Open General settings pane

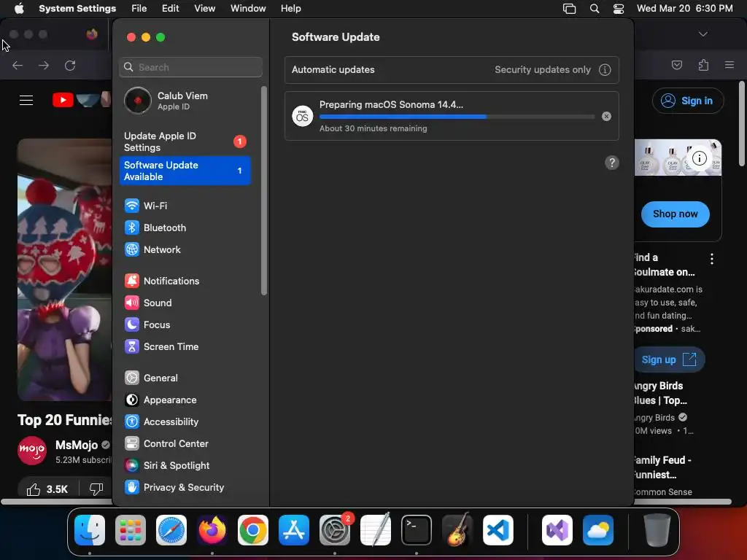pos(185,378)
